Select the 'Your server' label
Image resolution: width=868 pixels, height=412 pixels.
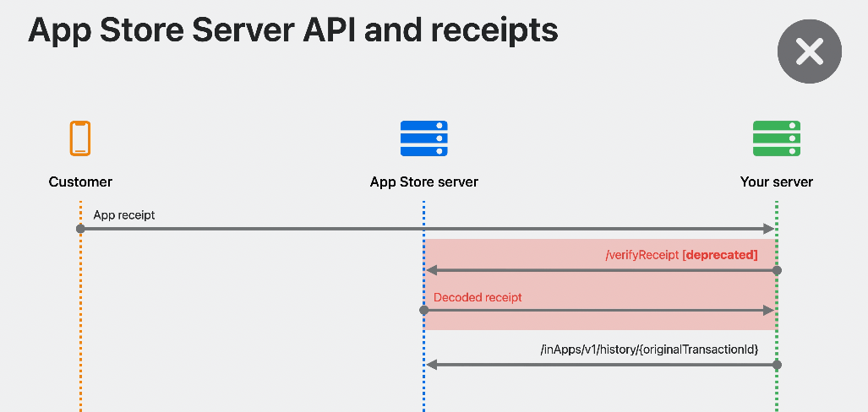coord(777,182)
